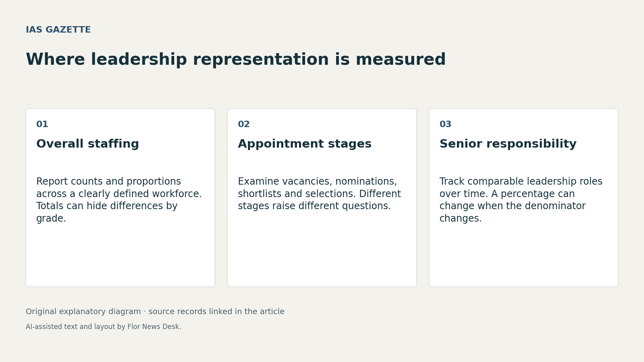
Task: Click 'stages raise different questions' text line
Action: click(314, 206)
